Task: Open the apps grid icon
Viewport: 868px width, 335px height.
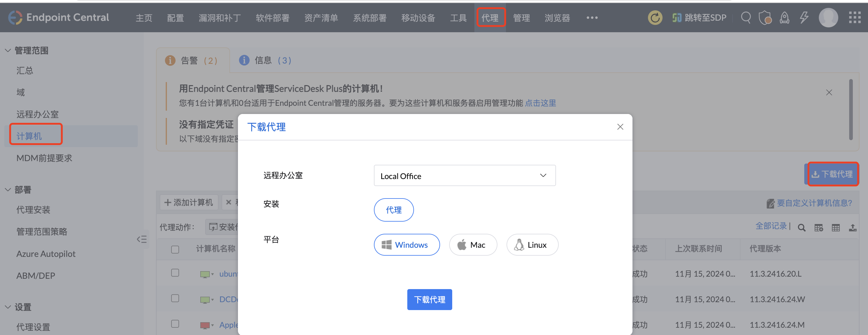Action: 855,18
